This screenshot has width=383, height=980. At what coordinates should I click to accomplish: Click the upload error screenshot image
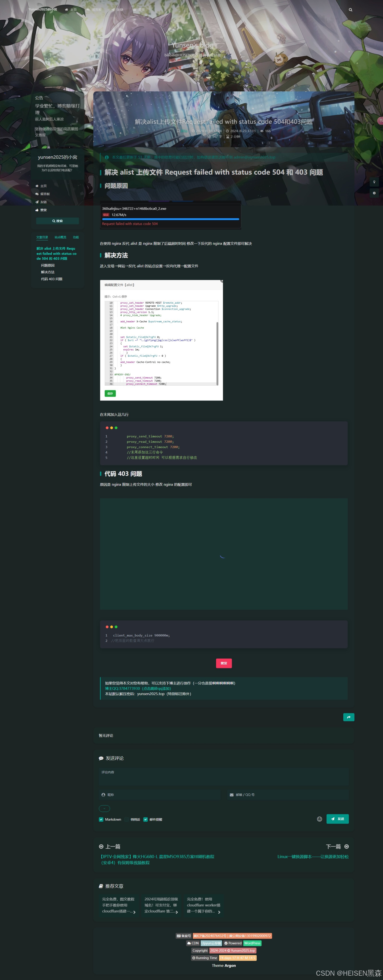170,215
